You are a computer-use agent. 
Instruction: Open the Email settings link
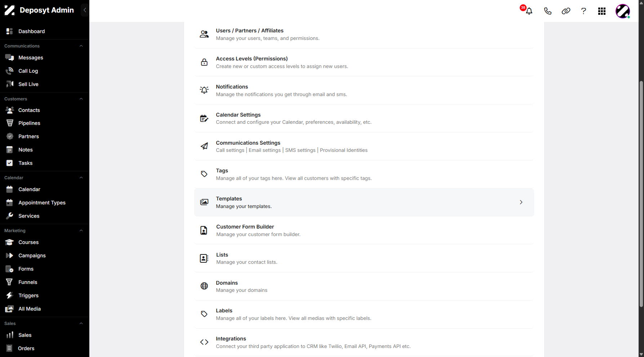(x=265, y=150)
